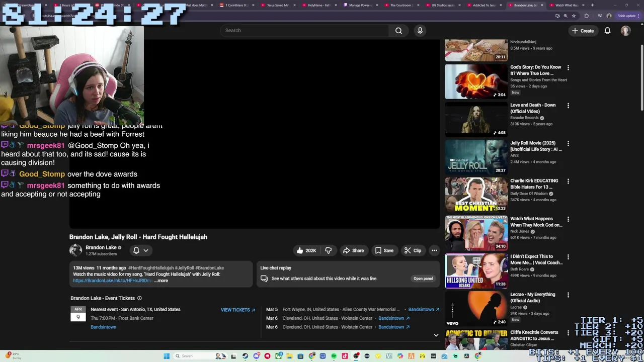Open File Explorer from the taskbar

[289, 356]
